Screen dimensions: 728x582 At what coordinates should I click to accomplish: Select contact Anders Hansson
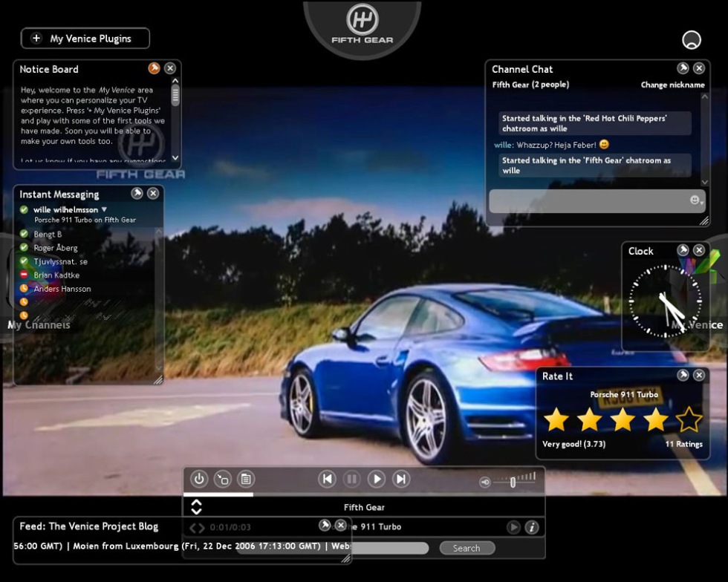(x=62, y=289)
